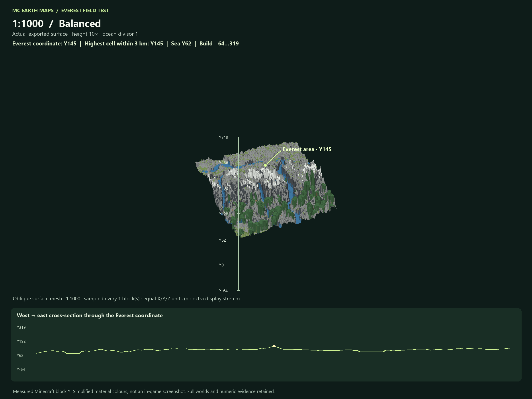Click the 'Oblique surface mesh' caption text
532x399 pixels.
126,299
